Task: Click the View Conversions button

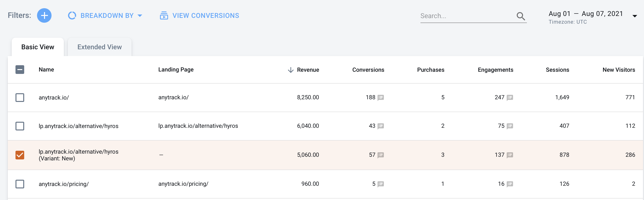Action: (199, 15)
